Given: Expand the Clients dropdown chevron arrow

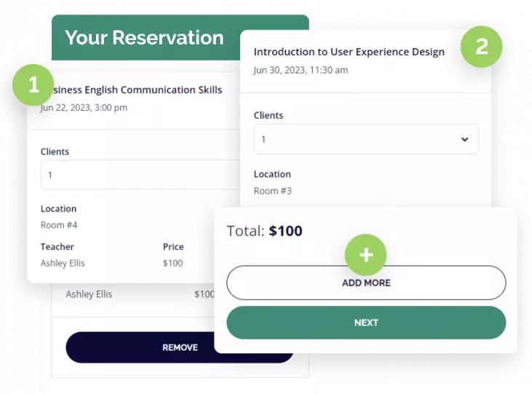Looking at the screenshot, I should (x=464, y=140).
